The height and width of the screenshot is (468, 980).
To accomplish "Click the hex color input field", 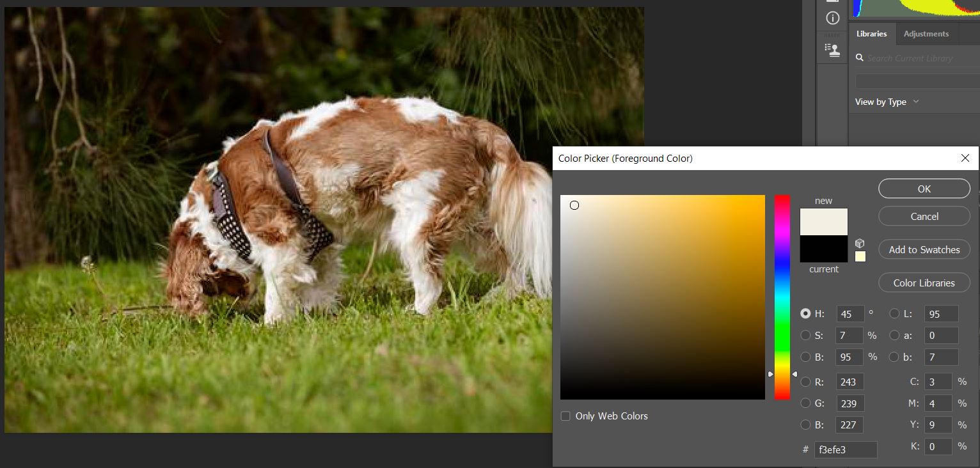I will 845,449.
